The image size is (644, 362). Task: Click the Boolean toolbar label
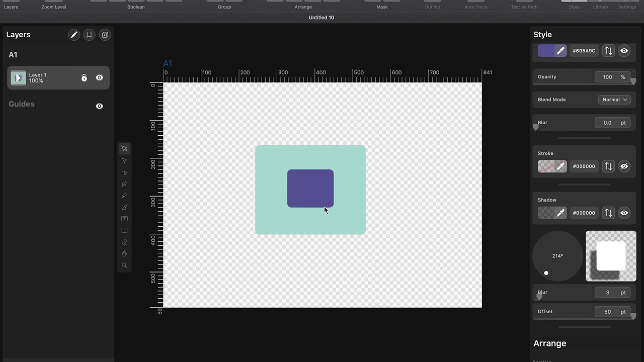[x=136, y=7]
